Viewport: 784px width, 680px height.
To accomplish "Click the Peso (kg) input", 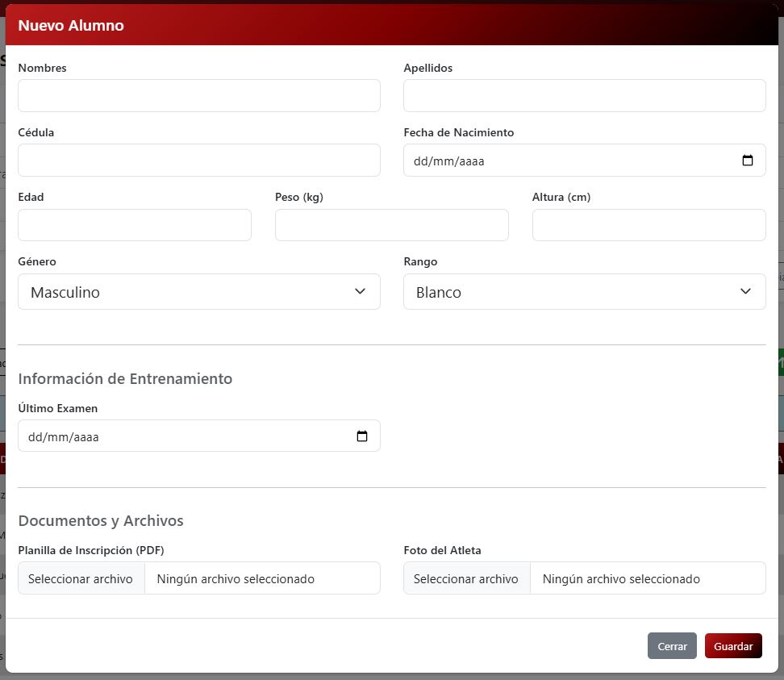I will coord(391,225).
